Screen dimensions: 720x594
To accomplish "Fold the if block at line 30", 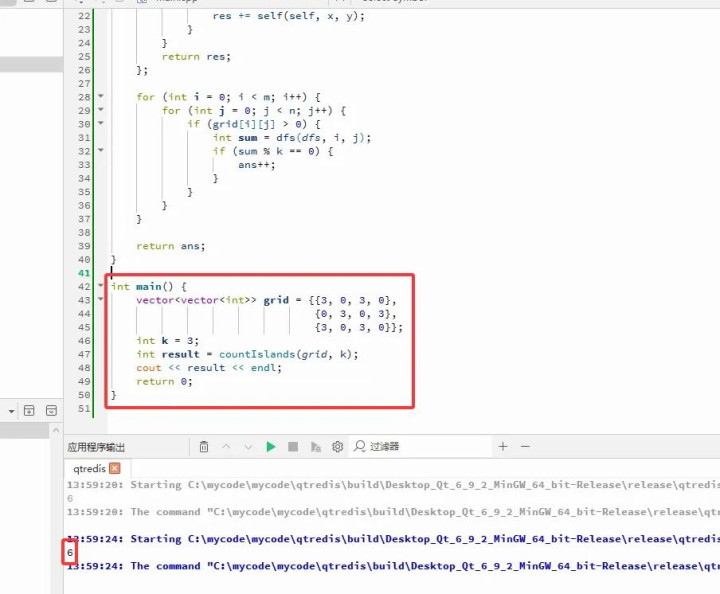I will [100, 124].
